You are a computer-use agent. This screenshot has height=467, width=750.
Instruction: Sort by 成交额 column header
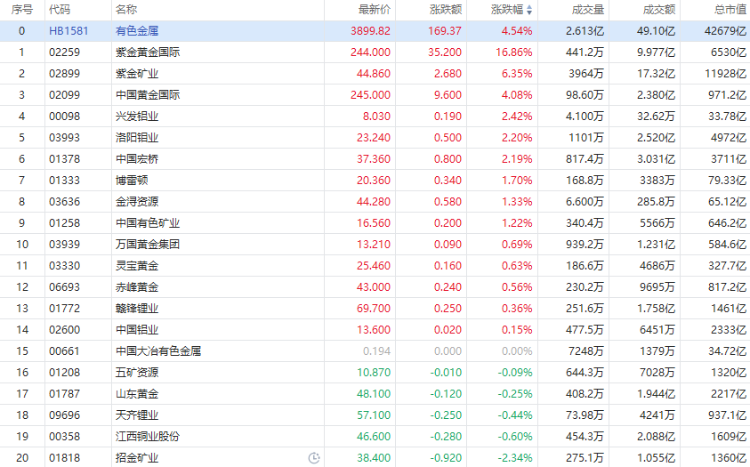pyautogui.click(x=659, y=10)
